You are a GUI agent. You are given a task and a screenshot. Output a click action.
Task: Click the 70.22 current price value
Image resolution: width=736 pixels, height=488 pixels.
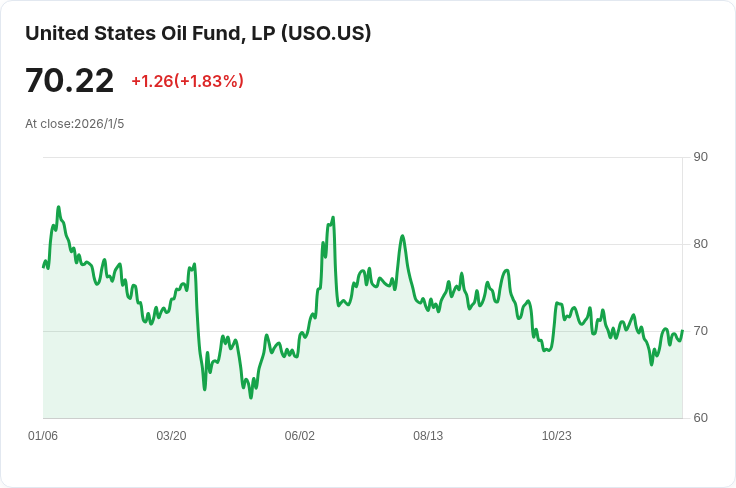69,81
